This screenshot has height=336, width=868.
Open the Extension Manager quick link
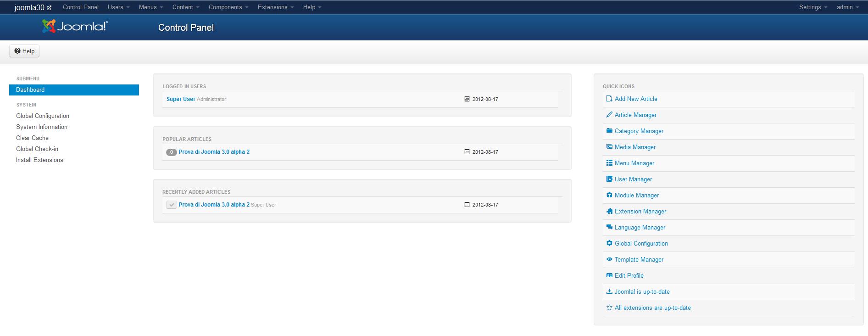(x=640, y=211)
